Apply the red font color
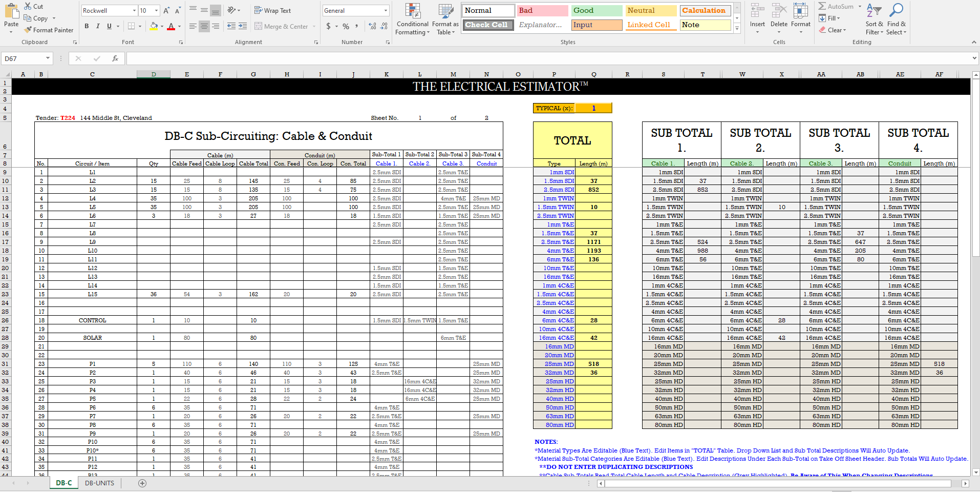This screenshot has width=980, height=492. point(171,26)
